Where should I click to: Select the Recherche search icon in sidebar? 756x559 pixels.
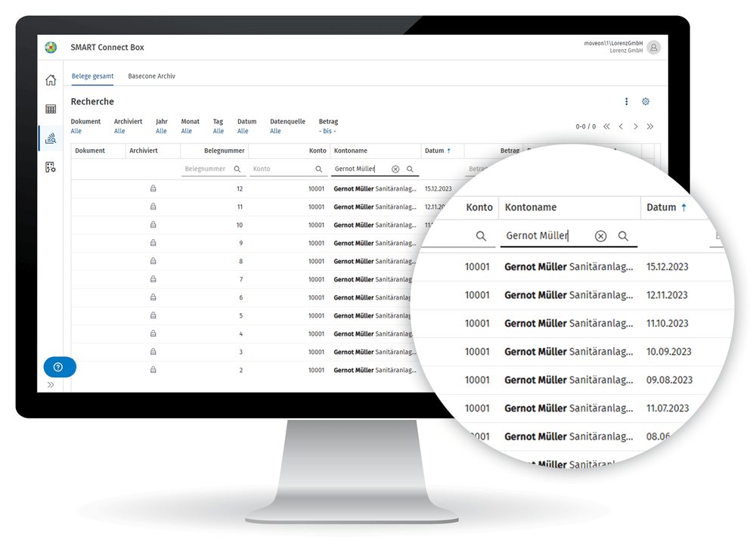51,138
